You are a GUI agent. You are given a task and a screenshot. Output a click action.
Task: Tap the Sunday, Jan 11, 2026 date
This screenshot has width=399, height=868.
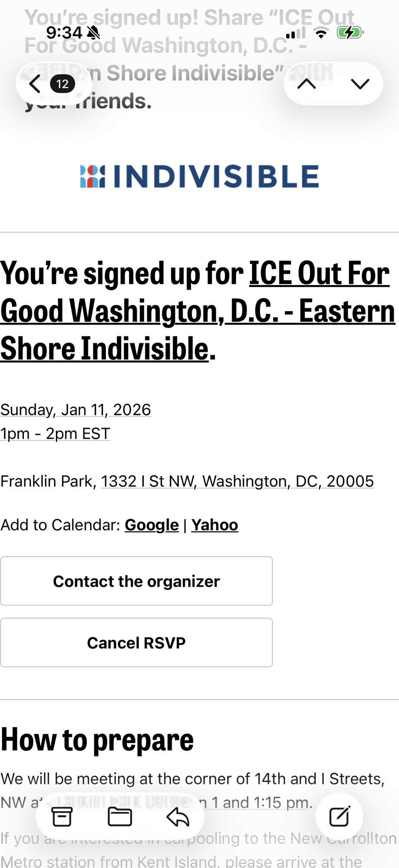76,410
